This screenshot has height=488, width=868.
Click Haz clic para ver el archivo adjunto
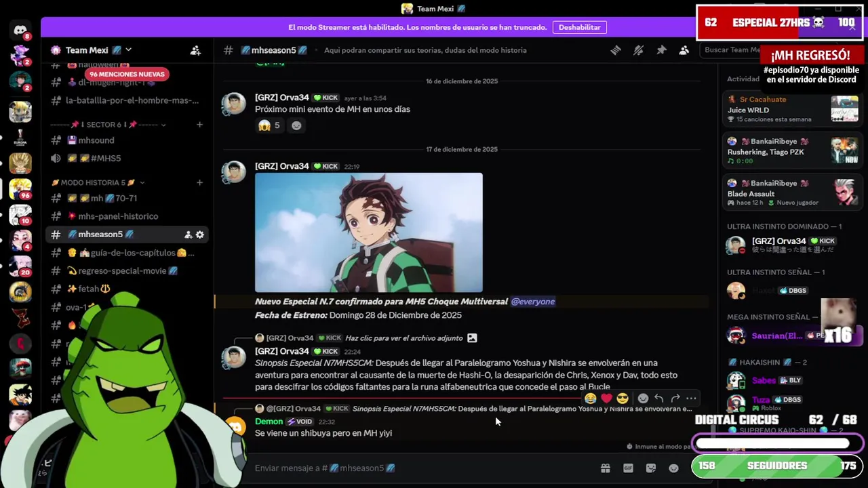click(404, 338)
